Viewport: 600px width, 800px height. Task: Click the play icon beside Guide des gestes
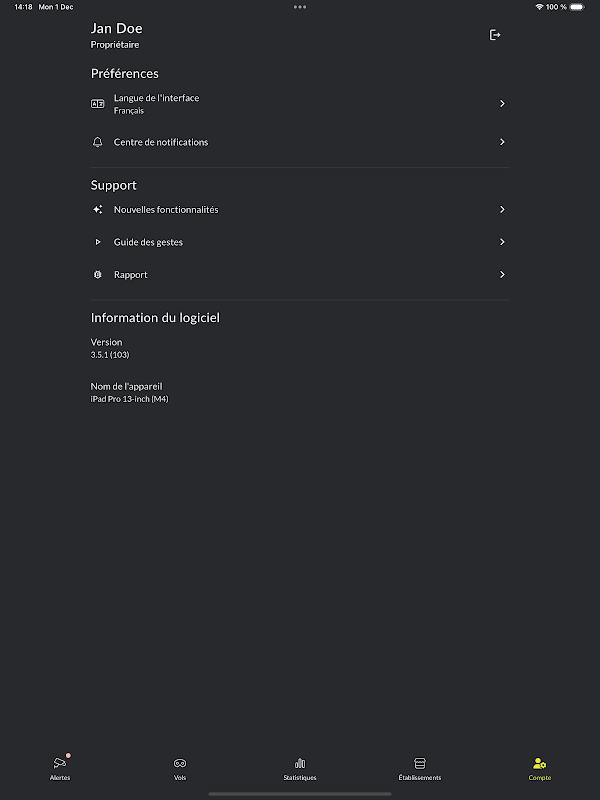98,242
